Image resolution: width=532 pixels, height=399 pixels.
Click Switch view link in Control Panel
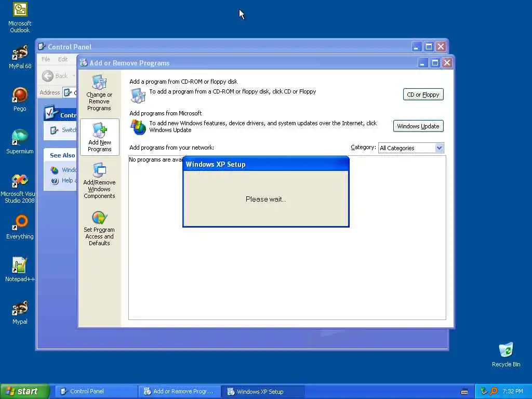64,130
